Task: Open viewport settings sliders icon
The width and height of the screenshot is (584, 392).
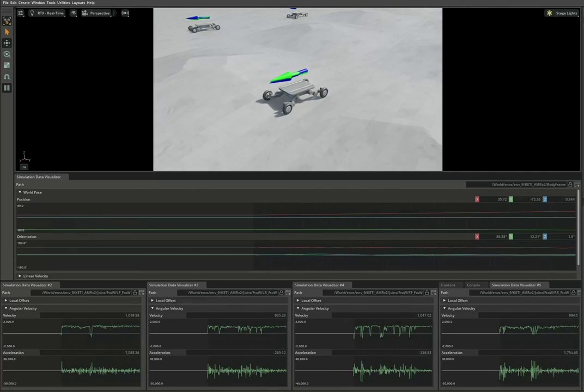Action: tap(21, 13)
